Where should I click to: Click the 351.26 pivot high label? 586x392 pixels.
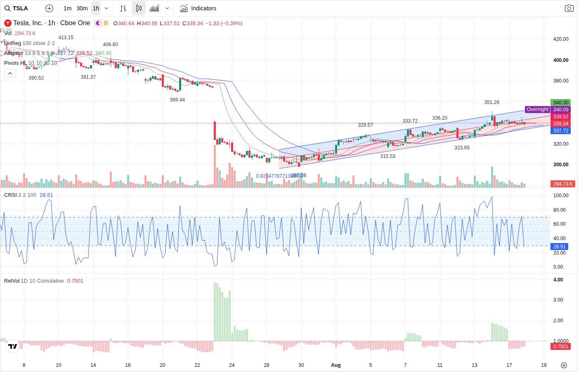click(x=492, y=102)
